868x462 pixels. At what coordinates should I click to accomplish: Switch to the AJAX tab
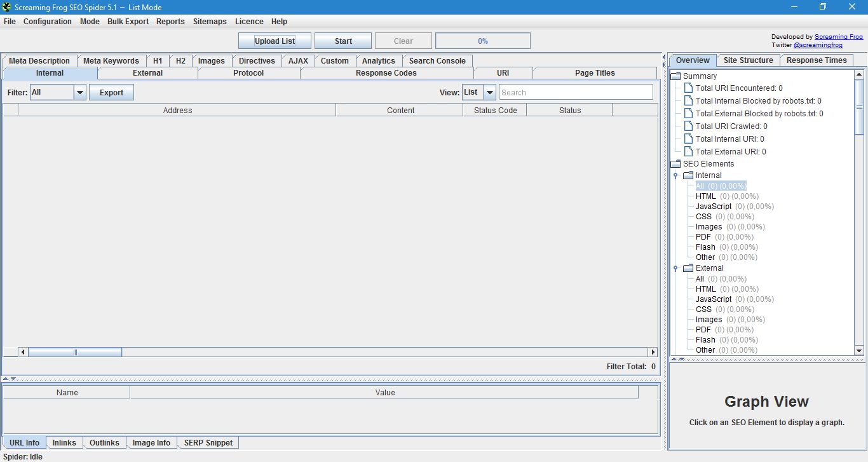298,61
